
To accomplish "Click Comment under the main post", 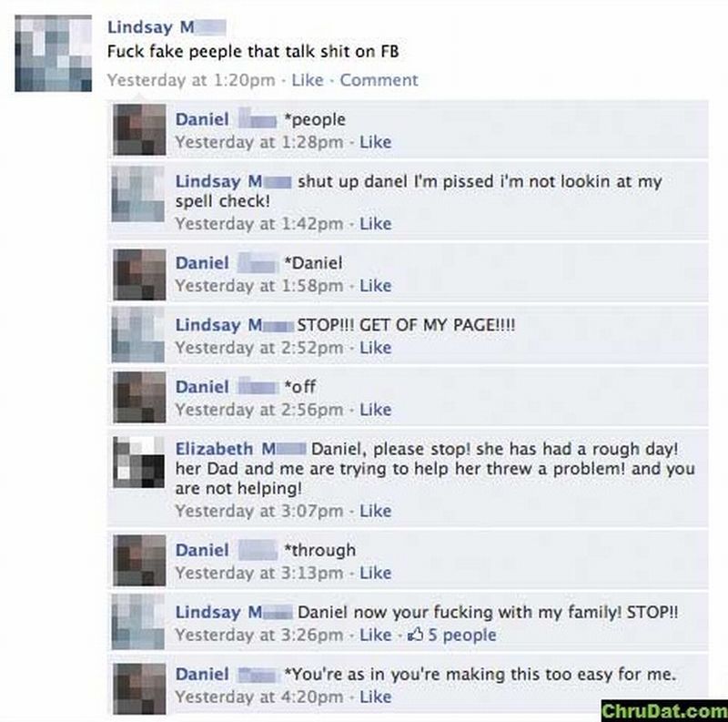I will (x=379, y=80).
